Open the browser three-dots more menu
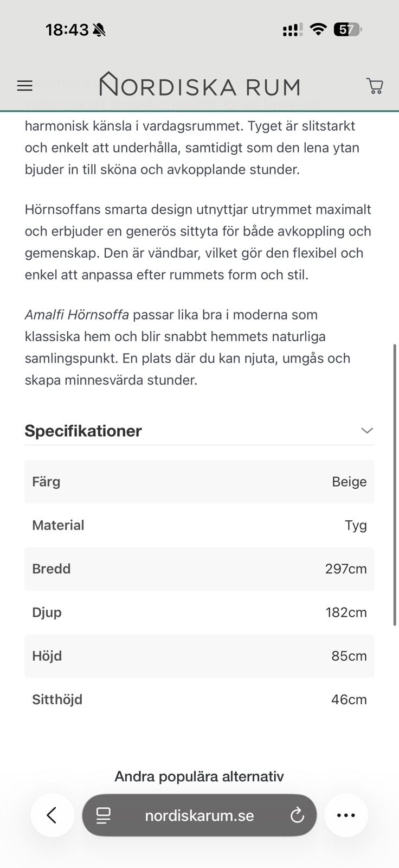The width and height of the screenshot is (399, 868). [x=346, y=815]
